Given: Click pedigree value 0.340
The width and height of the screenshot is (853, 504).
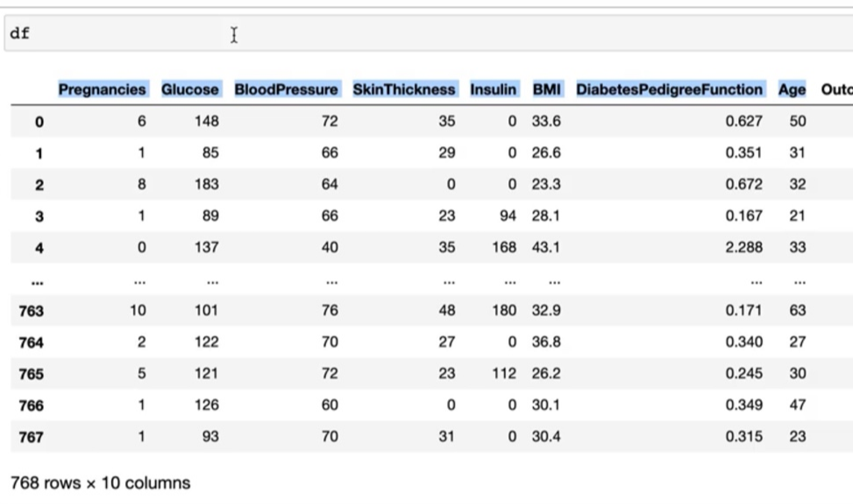Looking at the screenshot, I should [743, 342].
